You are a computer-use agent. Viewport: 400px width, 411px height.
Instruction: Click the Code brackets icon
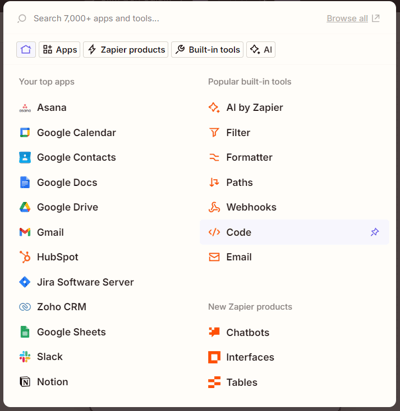[x=214, y=232]
